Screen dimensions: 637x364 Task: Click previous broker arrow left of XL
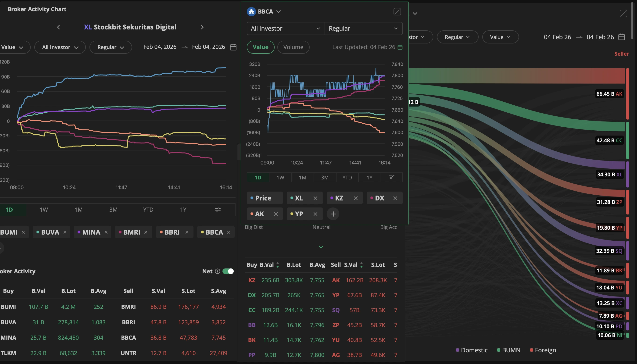[58, 27]
